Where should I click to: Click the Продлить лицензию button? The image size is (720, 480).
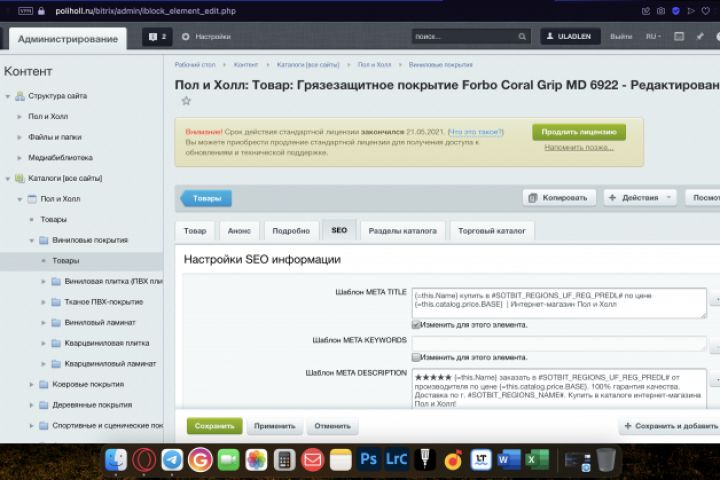[x=579, y=132]
